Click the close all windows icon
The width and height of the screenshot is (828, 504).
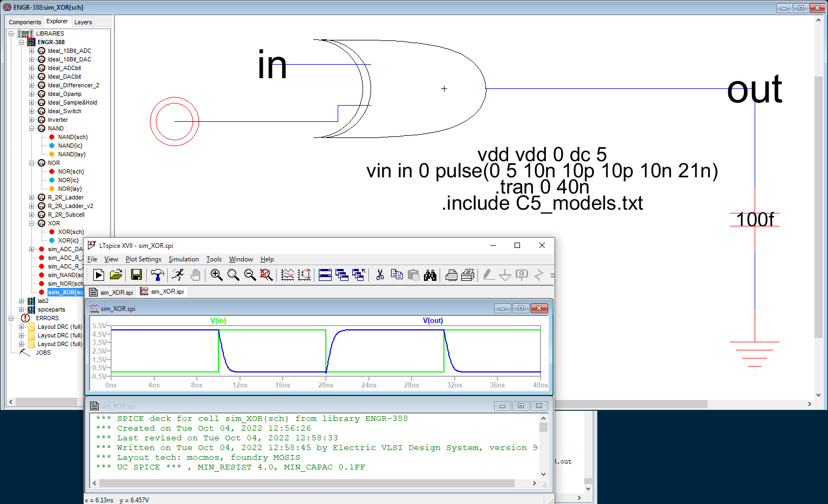point(359,275)
